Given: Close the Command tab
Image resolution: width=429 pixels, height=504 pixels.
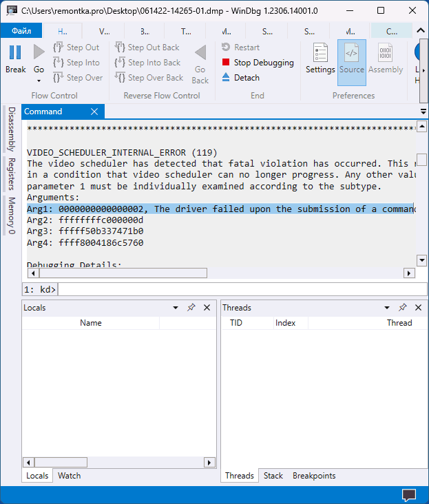Looking at the screenshot, I should tap(94, 112).
